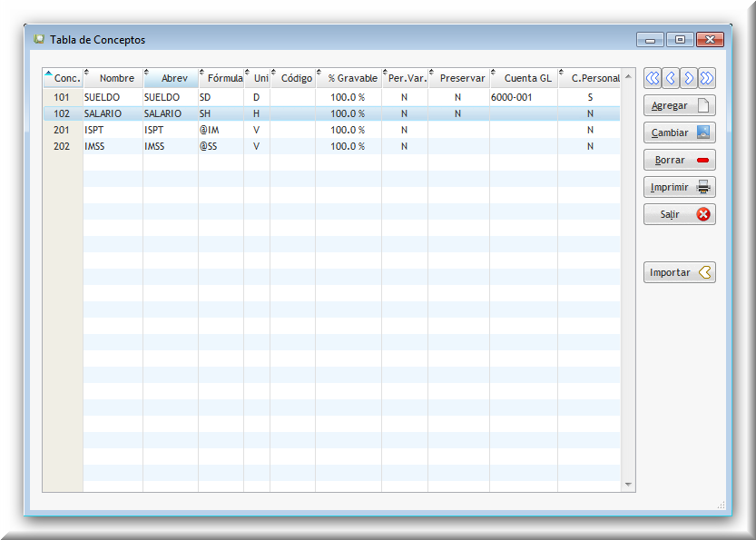756x540 pixels.
Task: Click the Agregar button
Action: [680, 105]
